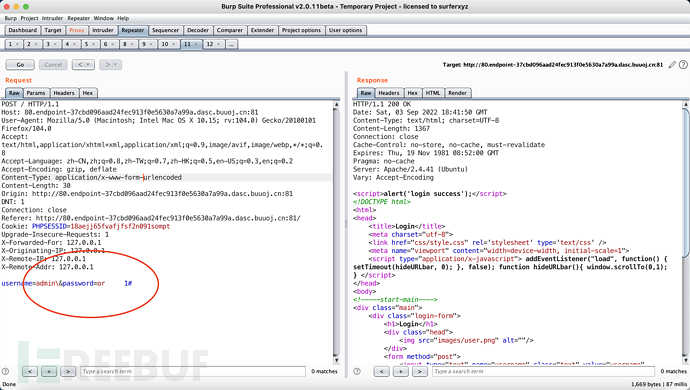Add a new Repeater tab with the ellipsis
The image size is (690, 390).
(x=231, y=44)
